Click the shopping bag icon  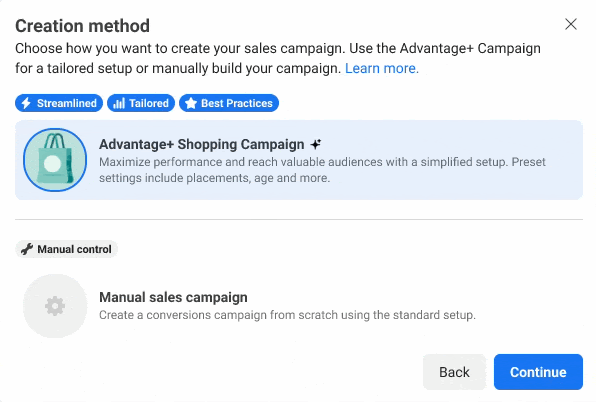55,160
